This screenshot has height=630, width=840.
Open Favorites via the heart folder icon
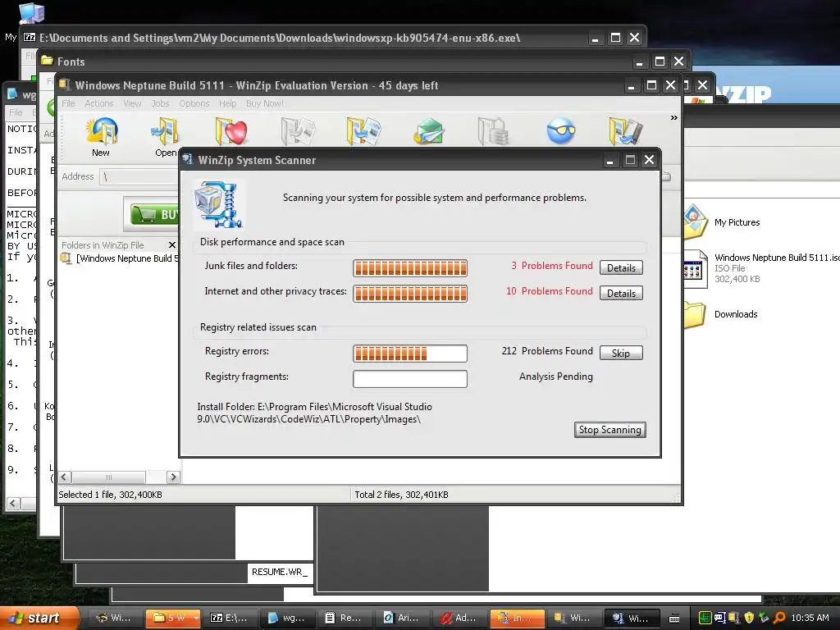pyautogui.click(x=231, y=130)
